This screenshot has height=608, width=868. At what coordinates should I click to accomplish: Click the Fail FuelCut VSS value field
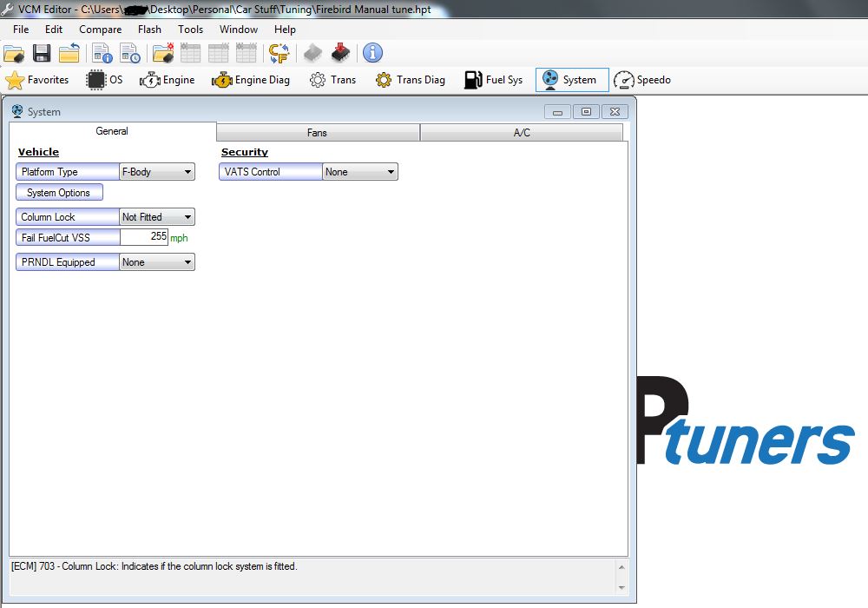(143, 237)
